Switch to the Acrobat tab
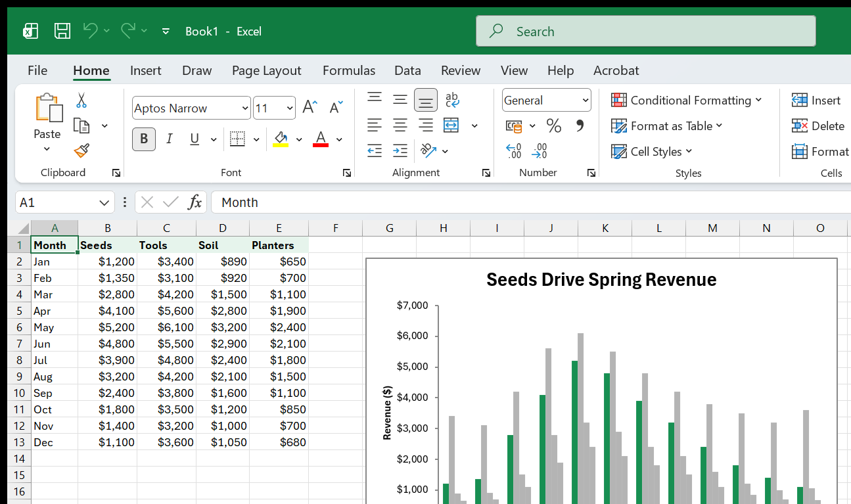The width and height of the screenshot is (851, 504). (616, 70)
